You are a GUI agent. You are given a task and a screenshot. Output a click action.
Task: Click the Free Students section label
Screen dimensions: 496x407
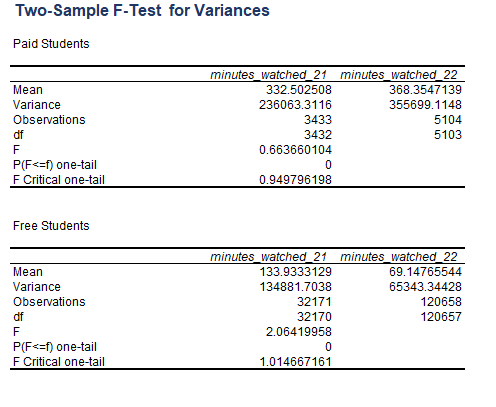(x=51, y=226)
